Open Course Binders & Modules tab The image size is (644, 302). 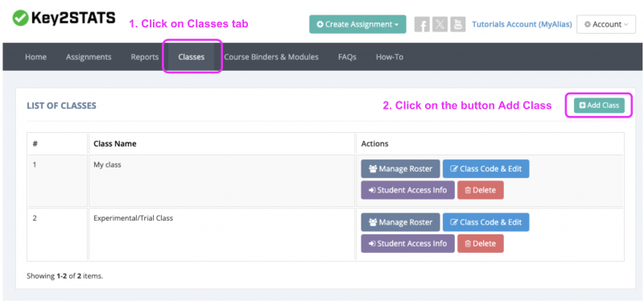(271, 56)
